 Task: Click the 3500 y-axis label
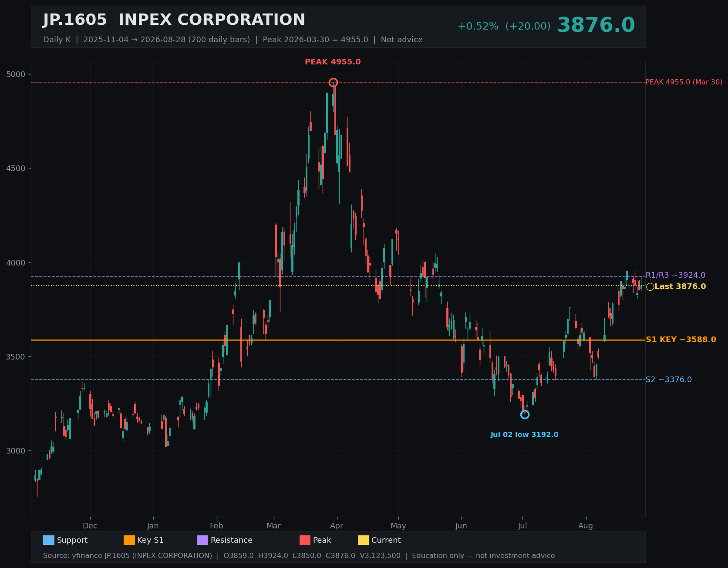[16, 357]
